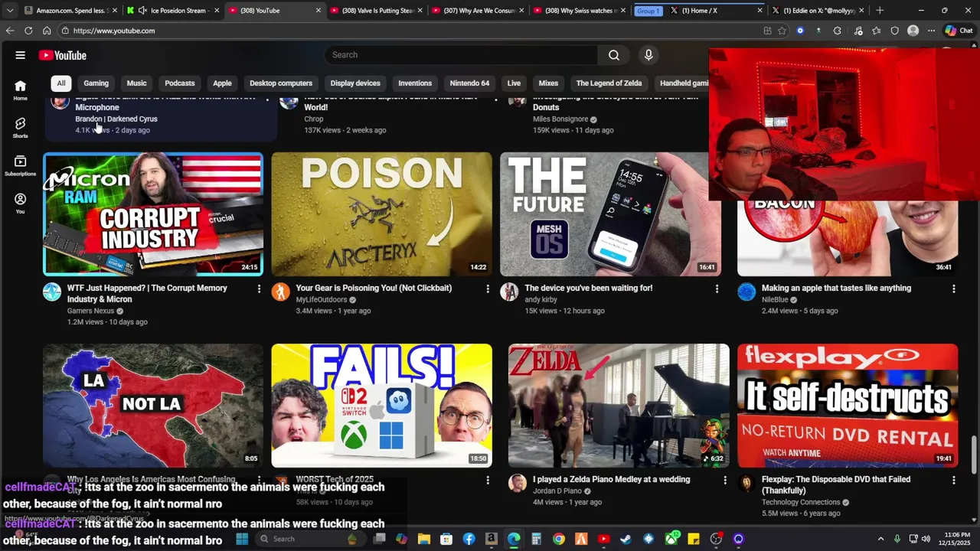Play the Micron RAM Corrupt Industry thumbnail
The width and height of the screenshot is (980, 551).
click(153, 214)
